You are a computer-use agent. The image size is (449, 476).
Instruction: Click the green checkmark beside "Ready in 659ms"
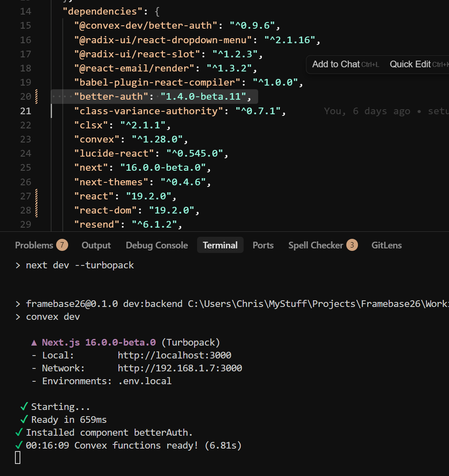tap(24, 420)
